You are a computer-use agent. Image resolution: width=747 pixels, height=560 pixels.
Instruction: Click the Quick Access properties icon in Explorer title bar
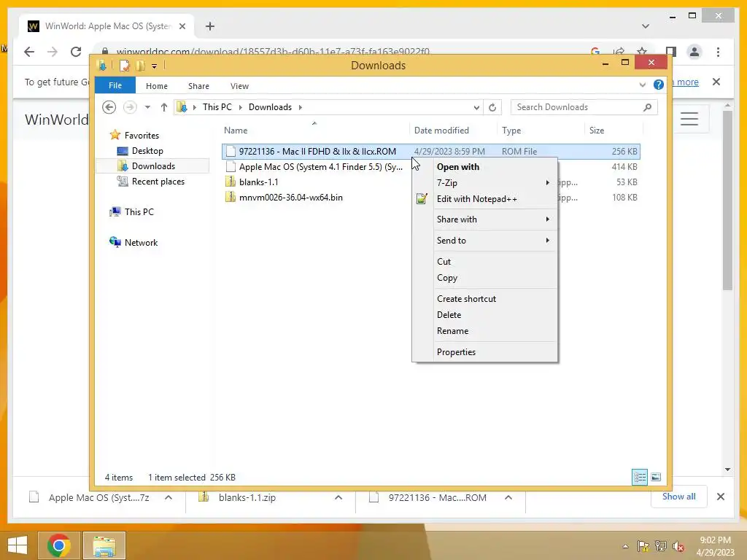click(x=124, y=66)
